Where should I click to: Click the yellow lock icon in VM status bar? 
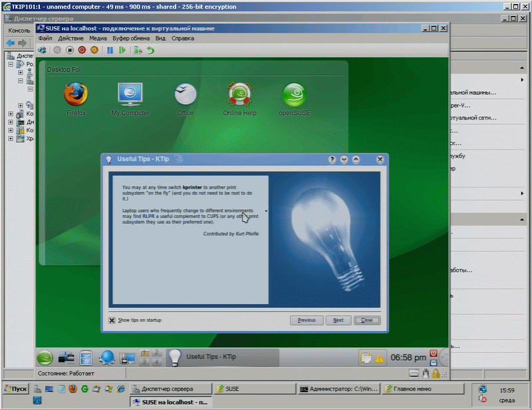coord(436,373)
